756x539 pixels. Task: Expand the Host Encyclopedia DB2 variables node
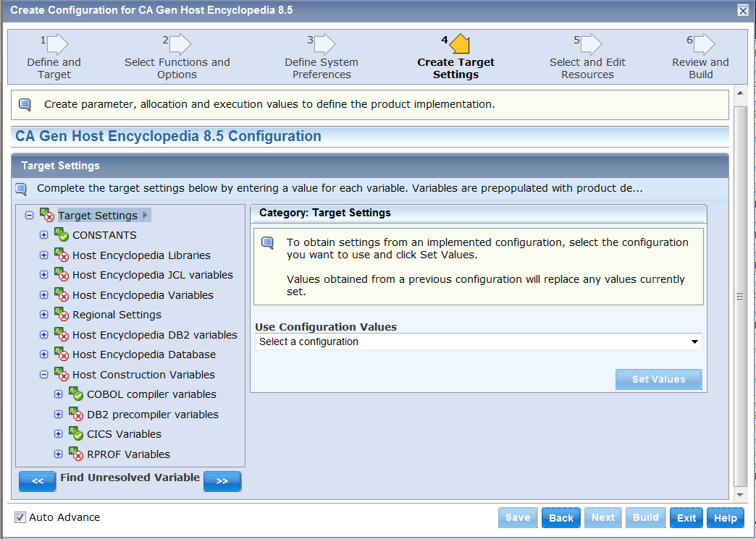click(x=44, y=334)
